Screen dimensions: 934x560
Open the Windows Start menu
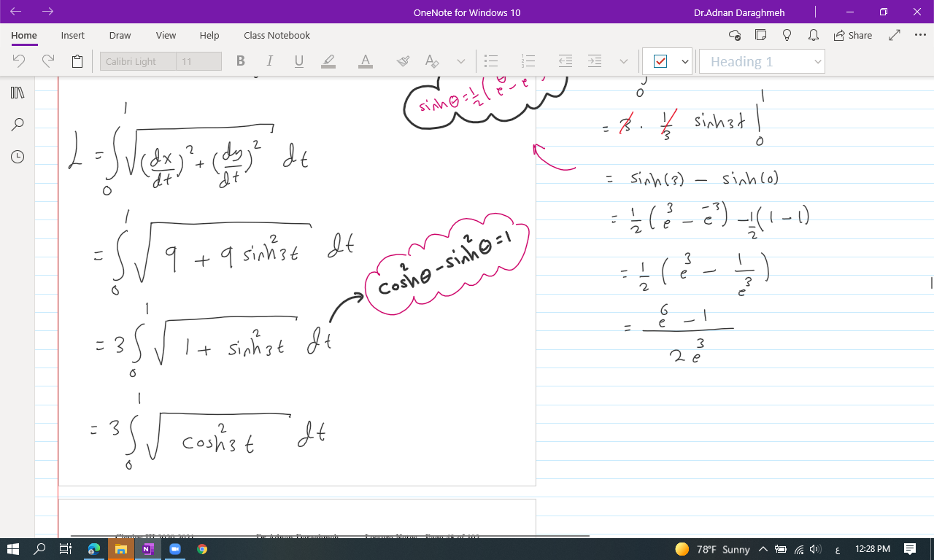[13, 549]
